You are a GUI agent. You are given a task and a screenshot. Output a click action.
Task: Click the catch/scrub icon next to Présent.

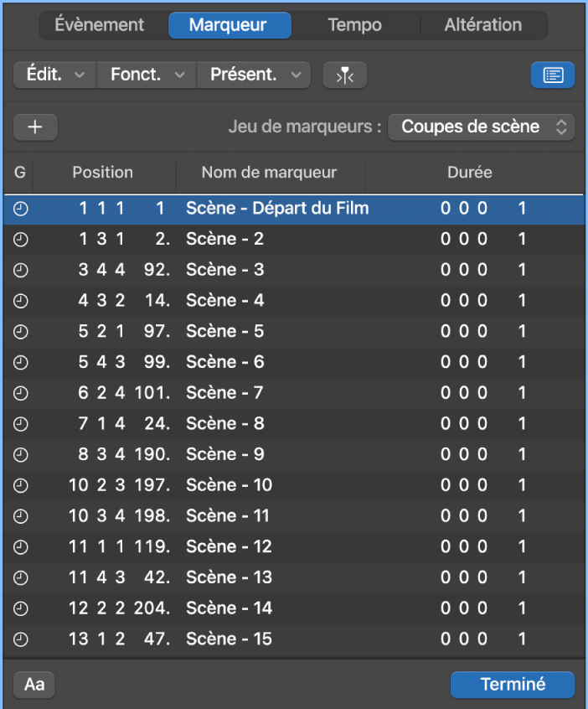click(x=344, y=75)
